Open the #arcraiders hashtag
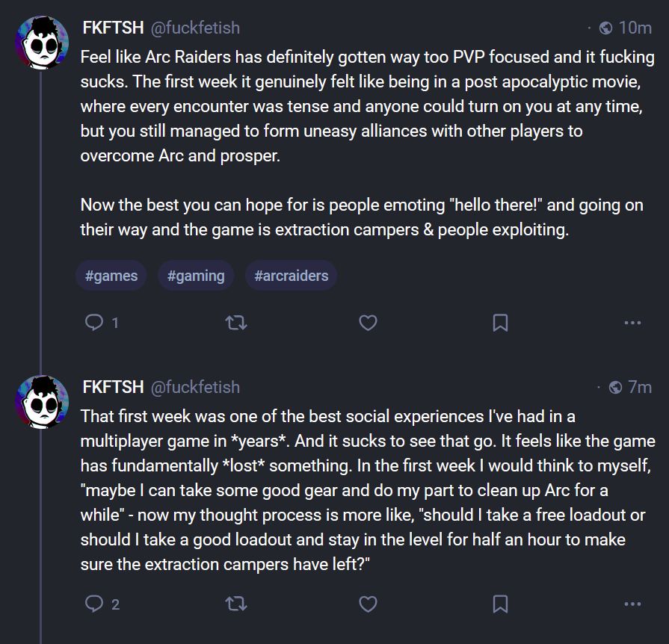The height and width of the screenshot is (644, 669). [x=291, y=276]
